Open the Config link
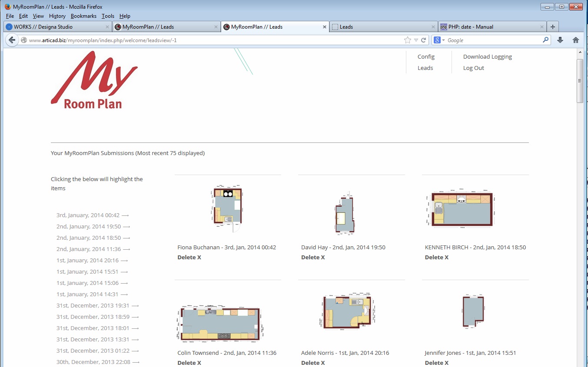This screenshot has height=367, width=588. coord(426,56)
